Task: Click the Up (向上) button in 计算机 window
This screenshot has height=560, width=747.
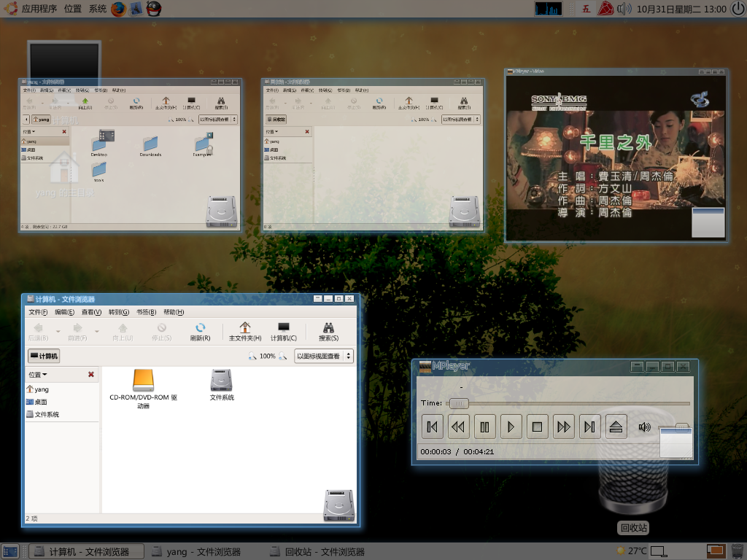Action: pyautogui.click(x=123, y=332)
